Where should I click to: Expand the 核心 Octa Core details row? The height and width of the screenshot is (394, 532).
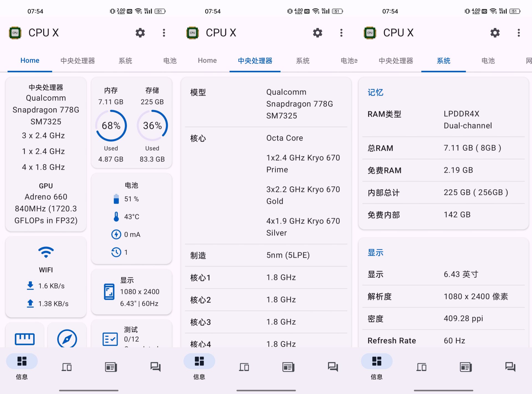click(x=265, y=185)
